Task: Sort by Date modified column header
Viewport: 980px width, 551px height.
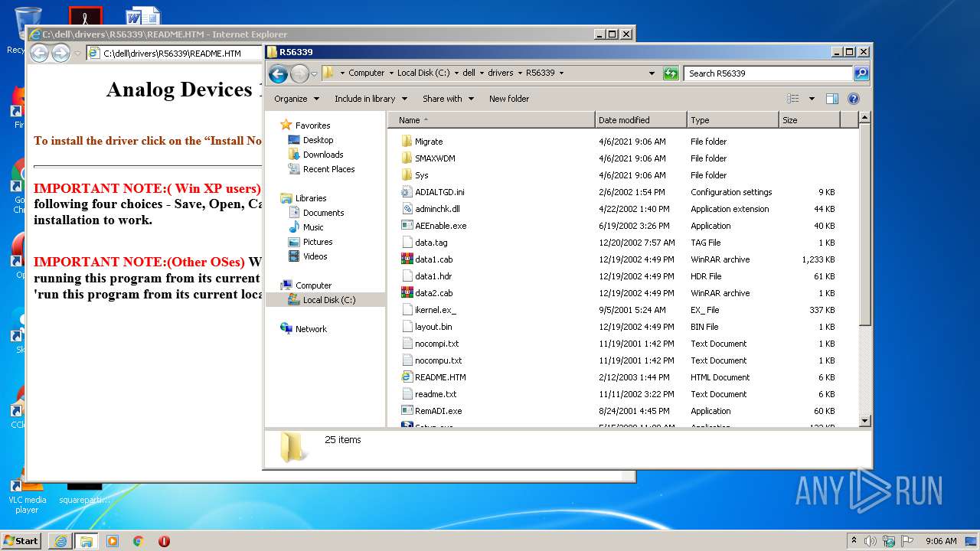Action: 641,120
